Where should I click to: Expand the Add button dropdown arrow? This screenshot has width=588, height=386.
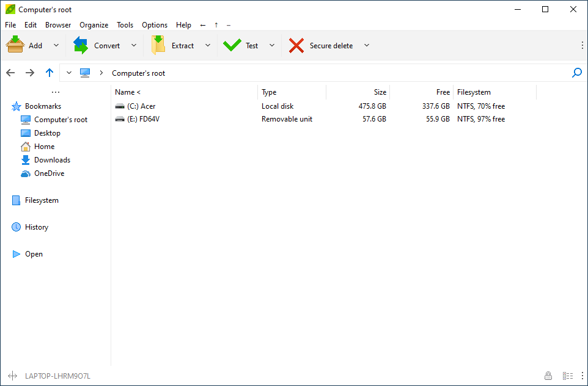(56, 45)
